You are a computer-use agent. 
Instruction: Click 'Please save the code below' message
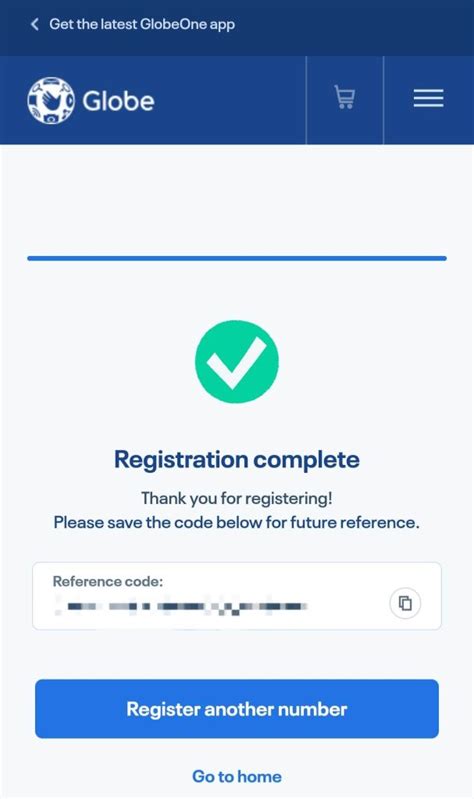pyautogui.click(x=236, y=522)
